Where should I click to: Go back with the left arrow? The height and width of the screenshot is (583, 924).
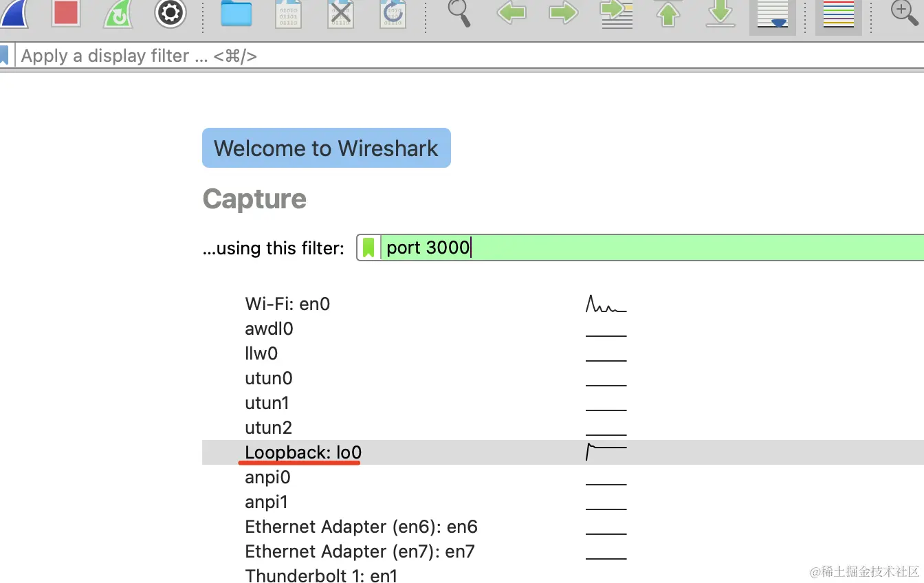[x=511, y=12]
